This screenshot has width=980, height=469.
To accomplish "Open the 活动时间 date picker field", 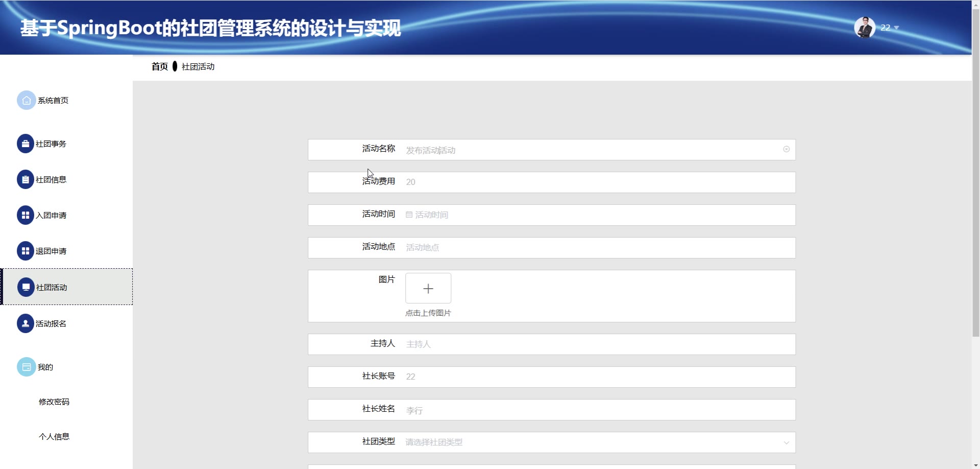I will click(598, 215).
